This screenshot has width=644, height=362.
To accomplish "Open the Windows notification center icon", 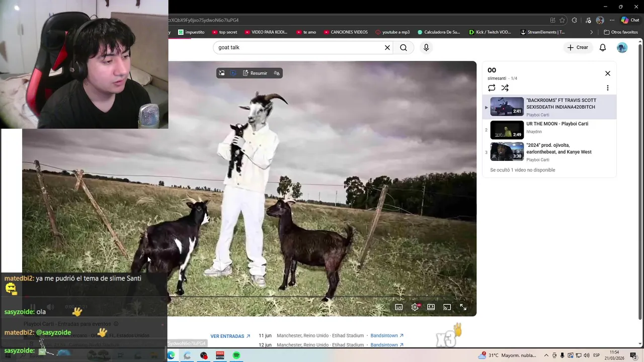I will pos(633,355).
